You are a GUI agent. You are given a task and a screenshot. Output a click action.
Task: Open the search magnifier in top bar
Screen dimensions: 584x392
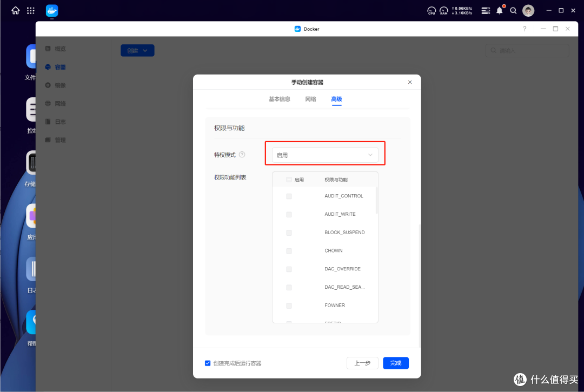point(513,10)
